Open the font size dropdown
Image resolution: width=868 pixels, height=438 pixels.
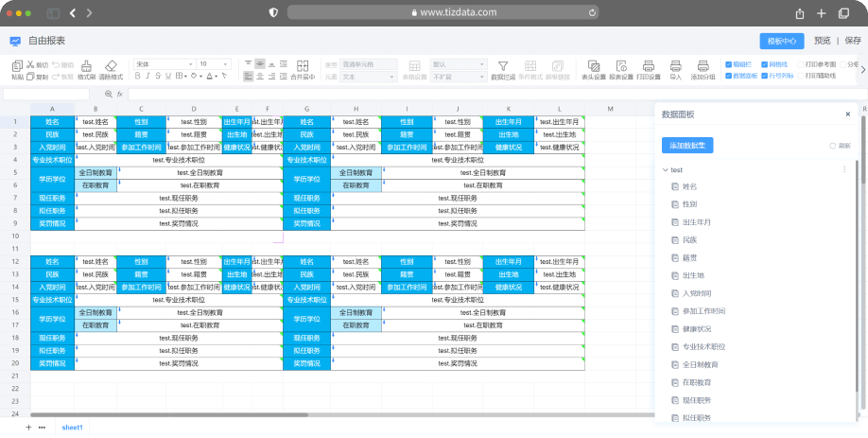[x=214, y=64]
